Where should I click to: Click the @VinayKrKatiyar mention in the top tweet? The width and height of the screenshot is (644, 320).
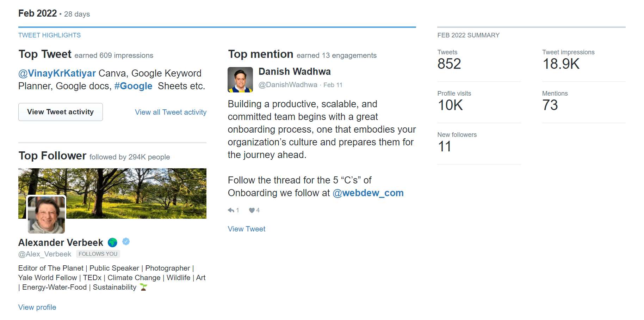tap(57, 73)
